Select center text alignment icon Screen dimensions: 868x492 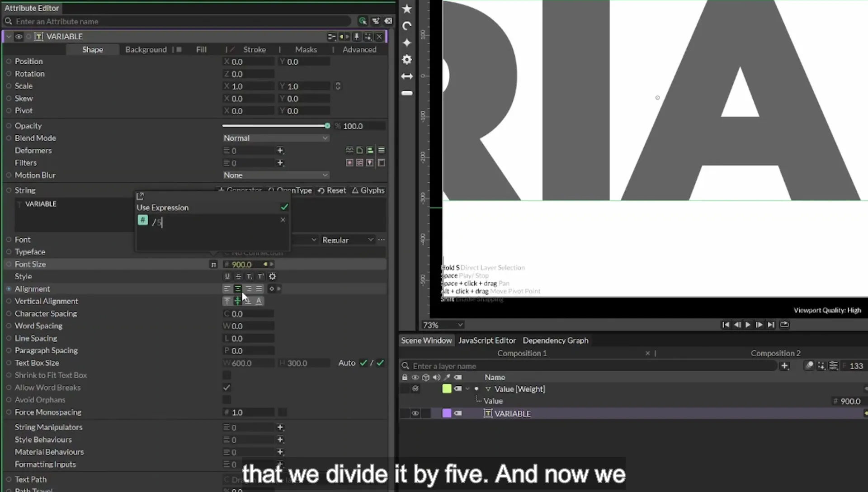point(237,289)
